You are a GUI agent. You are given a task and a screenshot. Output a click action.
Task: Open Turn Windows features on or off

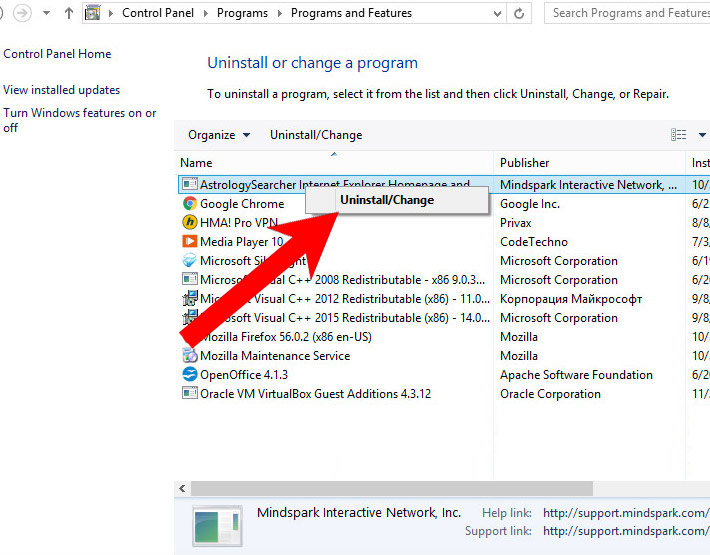[80, 120]
